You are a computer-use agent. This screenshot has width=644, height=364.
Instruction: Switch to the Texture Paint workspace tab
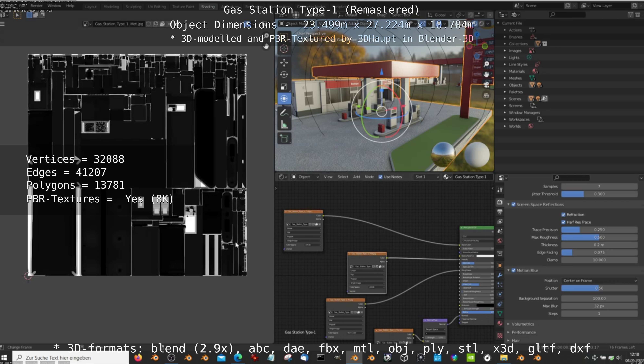pos(183,7)
